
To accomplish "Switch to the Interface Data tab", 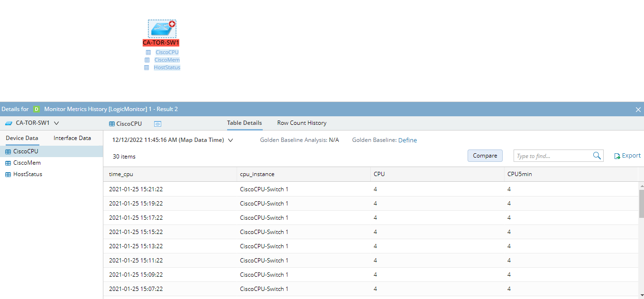I will tap(72, 138).
